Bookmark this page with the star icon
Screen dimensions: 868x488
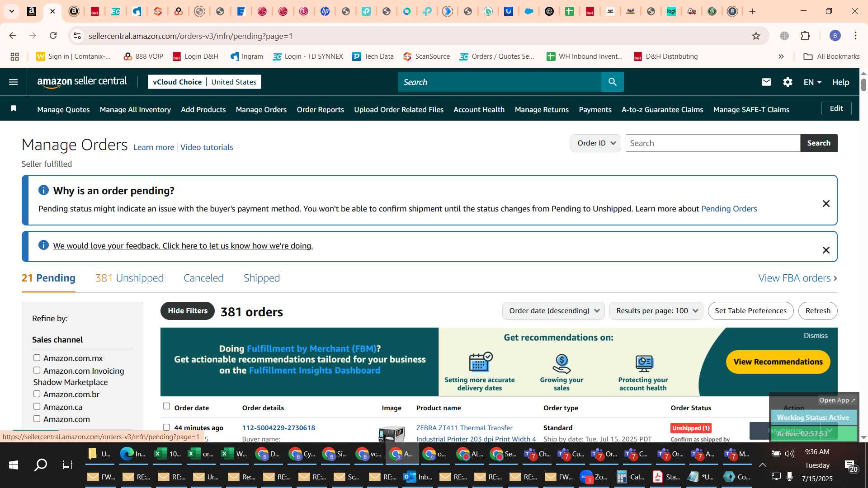[x=756, y=36]
